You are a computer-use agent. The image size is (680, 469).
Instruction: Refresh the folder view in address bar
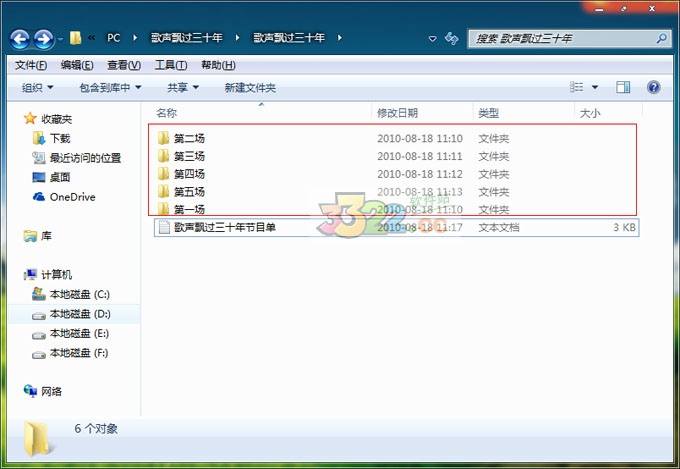[451, 38]
